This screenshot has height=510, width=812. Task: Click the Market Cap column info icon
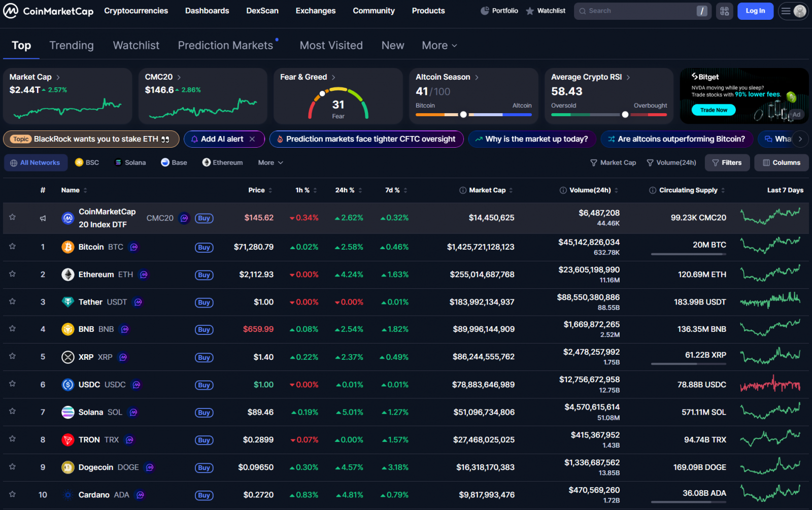(x=462, y=190)
